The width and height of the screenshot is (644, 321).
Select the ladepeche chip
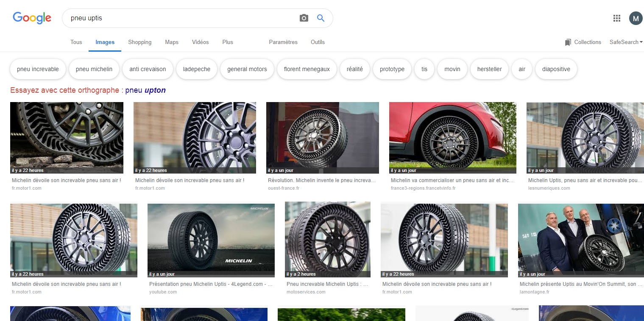coord(197,69)
